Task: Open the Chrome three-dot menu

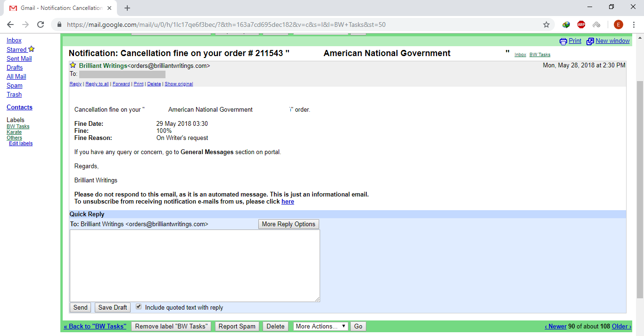Action: pos(634,25)
